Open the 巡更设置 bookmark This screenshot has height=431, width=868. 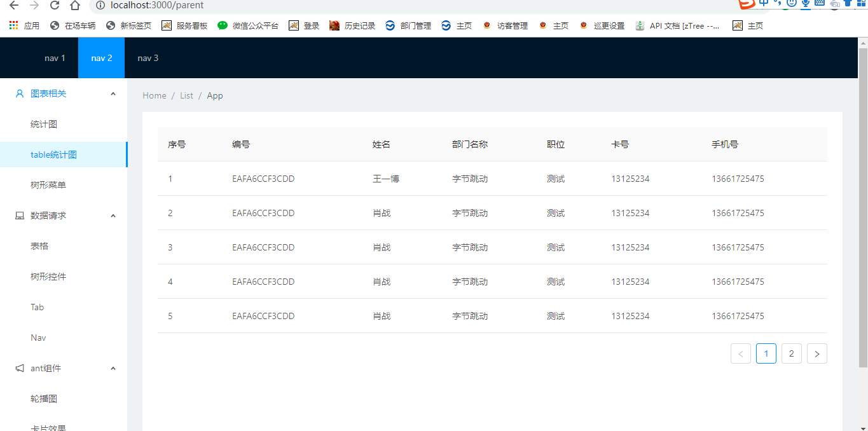pos(602,26)
